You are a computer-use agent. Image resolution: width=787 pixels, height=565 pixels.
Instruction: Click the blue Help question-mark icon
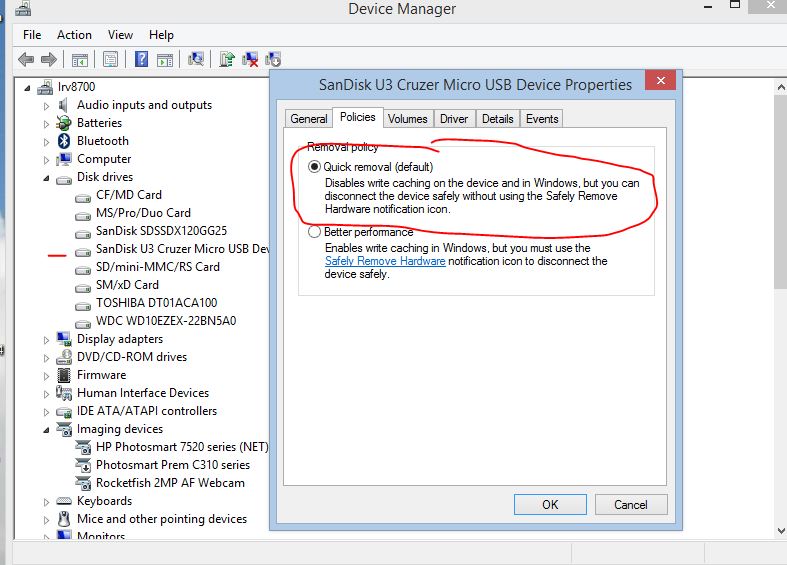142,59
